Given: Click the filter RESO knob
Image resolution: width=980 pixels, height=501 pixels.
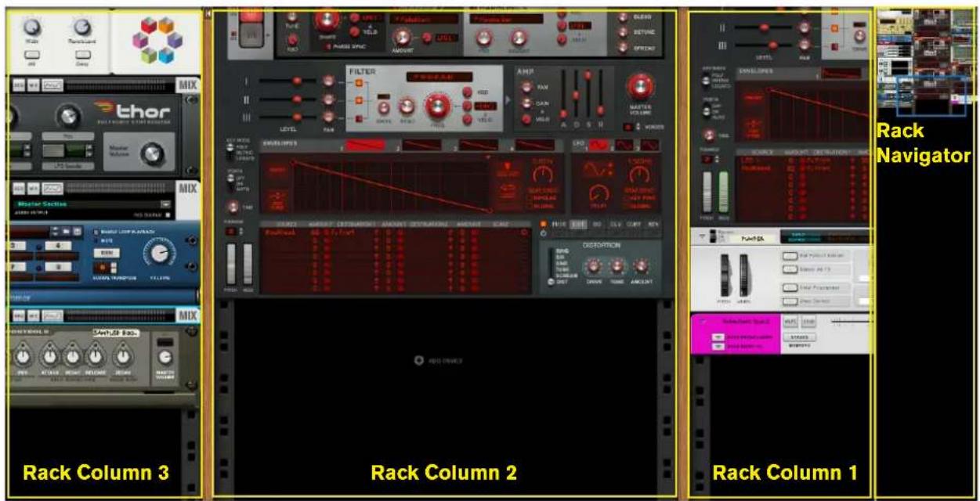Looking at the screenshot, I should [407, 108].
